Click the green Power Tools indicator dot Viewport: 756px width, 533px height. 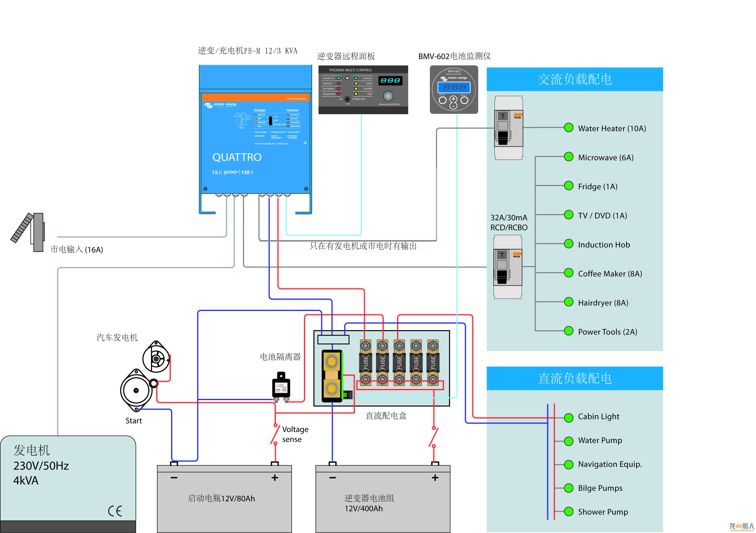[x=568, y=331]
